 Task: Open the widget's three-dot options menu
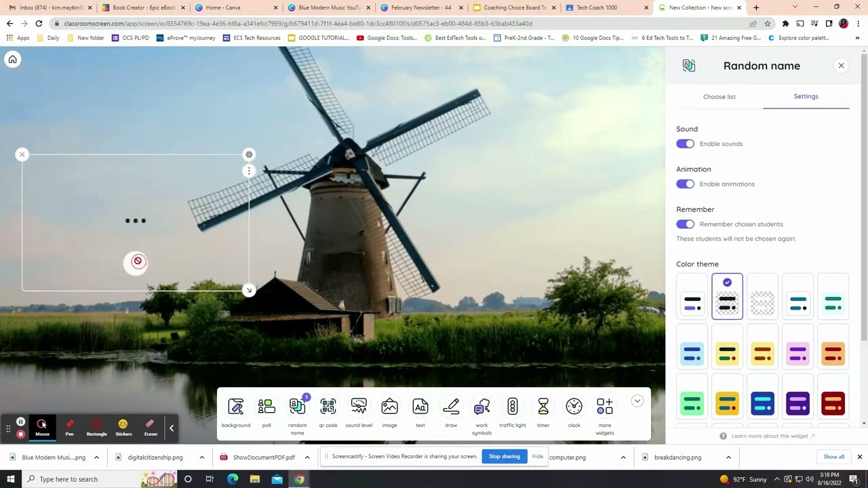(x=249, y=171)
